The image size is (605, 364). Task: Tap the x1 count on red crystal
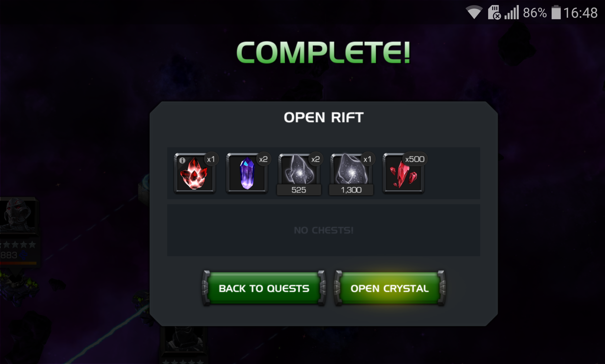coord(211,159)
